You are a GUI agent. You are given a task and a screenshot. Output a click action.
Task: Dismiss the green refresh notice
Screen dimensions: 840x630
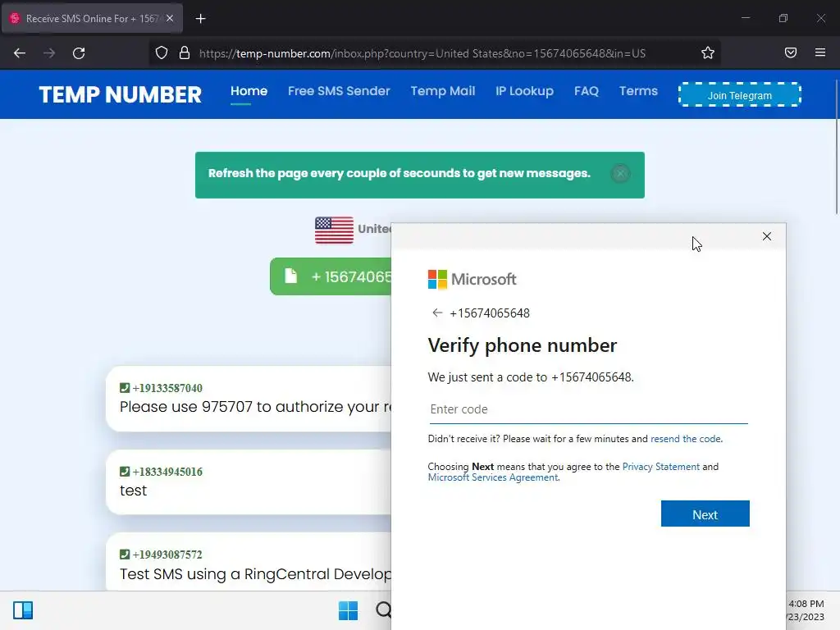coord(620,174)
